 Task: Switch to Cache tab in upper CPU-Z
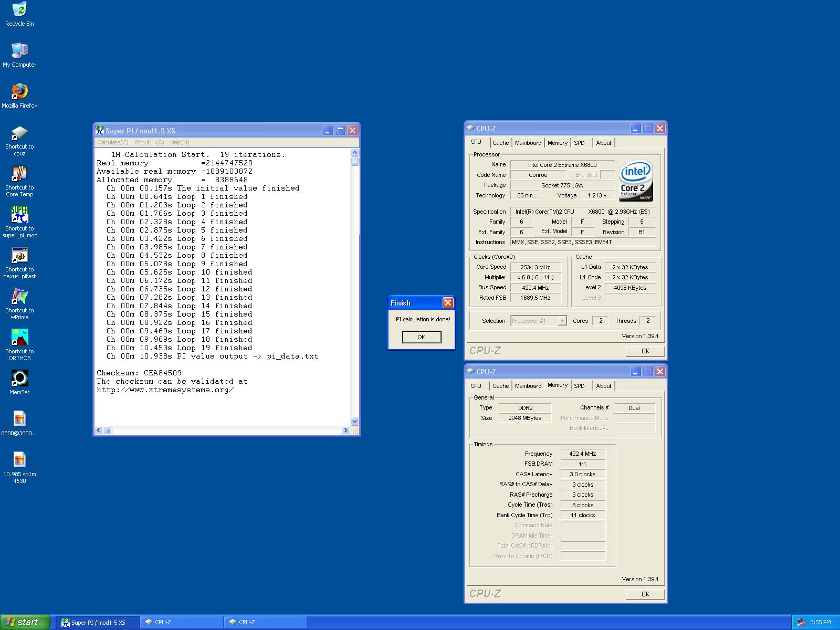500,143
